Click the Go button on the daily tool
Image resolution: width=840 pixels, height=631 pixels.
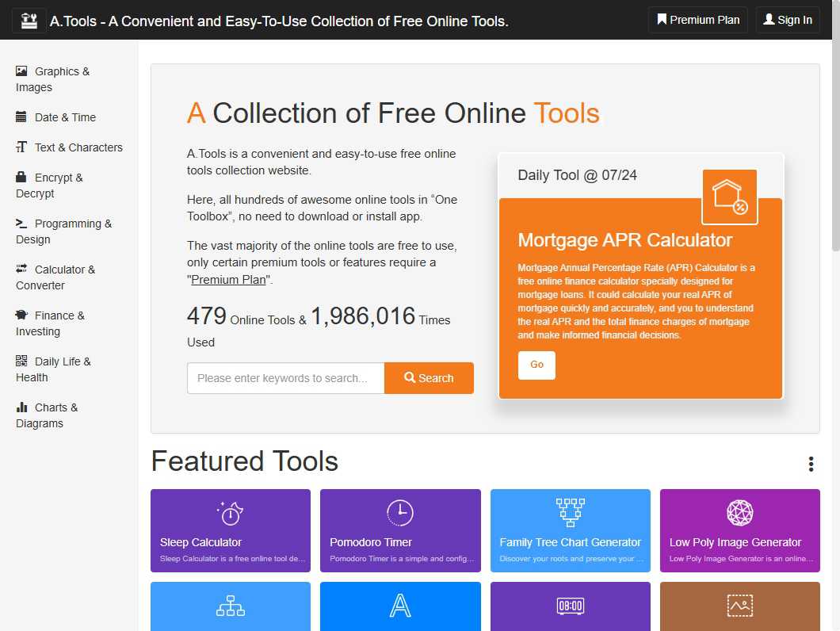coord(536,365)
